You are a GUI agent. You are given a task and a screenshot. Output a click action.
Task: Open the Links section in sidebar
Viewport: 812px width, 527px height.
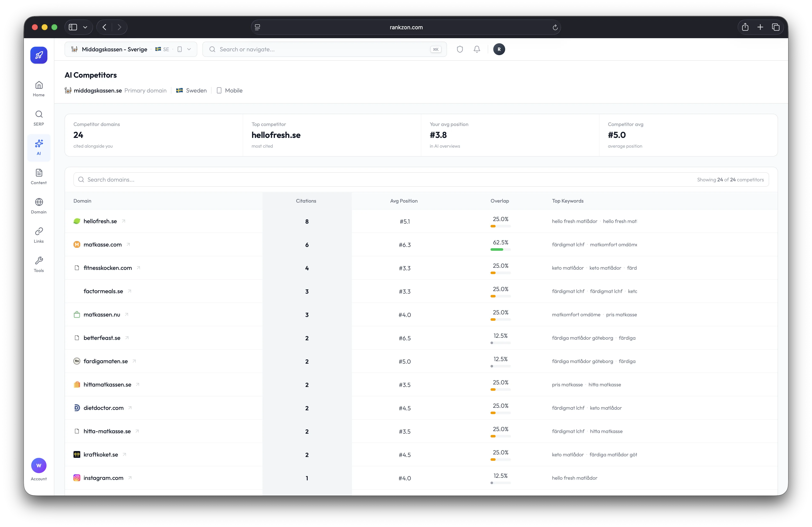tap(39, 235)
